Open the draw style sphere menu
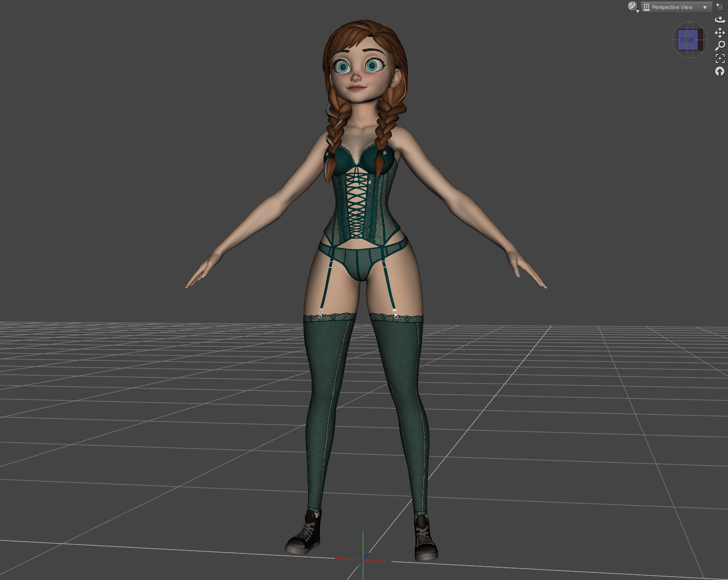Image resolution: width=728 pixels, height=580 pixels. click(x=633, y=7)
